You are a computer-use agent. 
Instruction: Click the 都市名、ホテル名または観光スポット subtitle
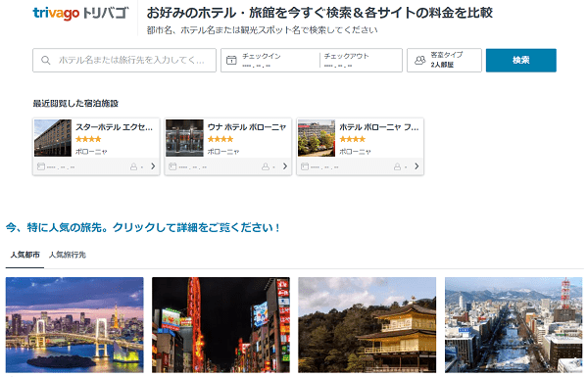tap(262, 30)
